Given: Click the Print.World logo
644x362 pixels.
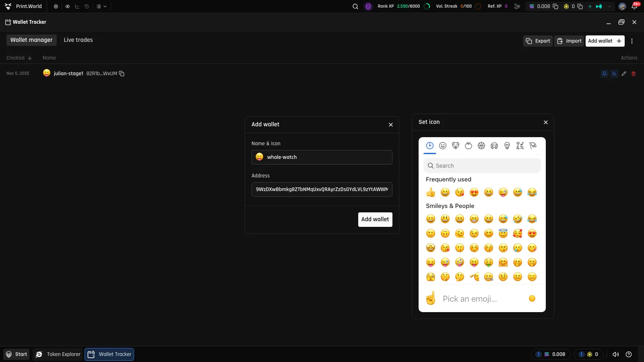Looking at the screenshot, I should tap(23, 6).
